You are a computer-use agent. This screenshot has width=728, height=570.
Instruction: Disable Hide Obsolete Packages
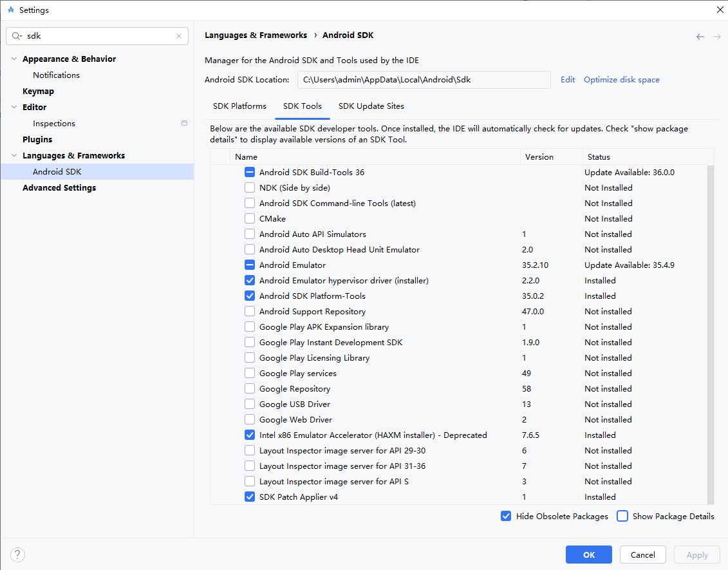tap(506, 516)
